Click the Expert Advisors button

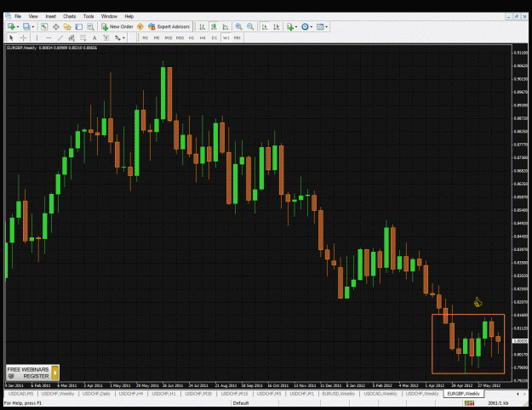click(x=169, y=26)
